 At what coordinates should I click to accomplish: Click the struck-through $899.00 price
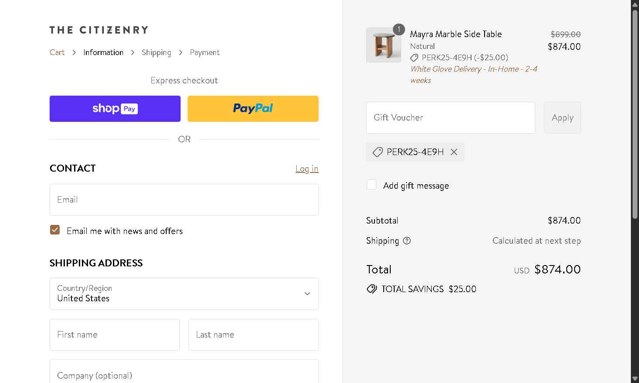566,34
